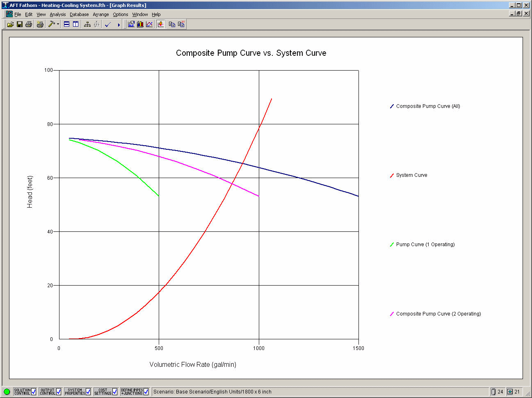Click the blue right-arrow toolbar icon

tap(119, 25)
